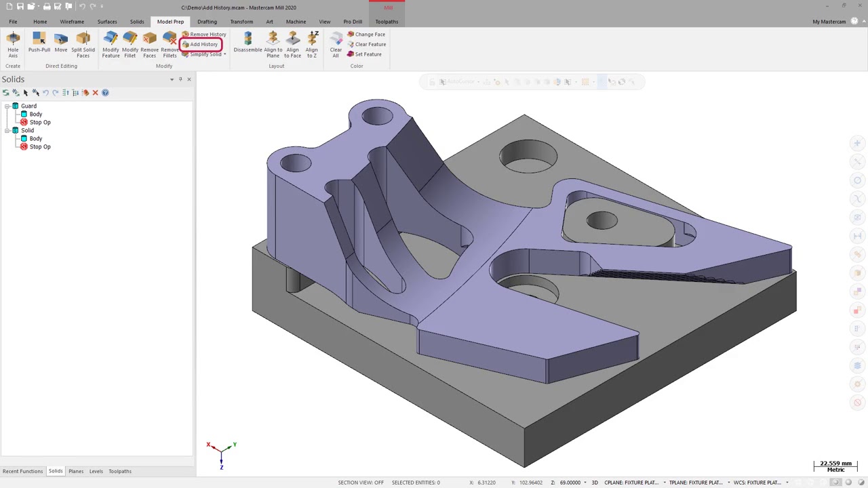Screen dimensions: 868x488
Task: Click the 22.559 mm Metric scale indicator
Action: pos(835,466)
